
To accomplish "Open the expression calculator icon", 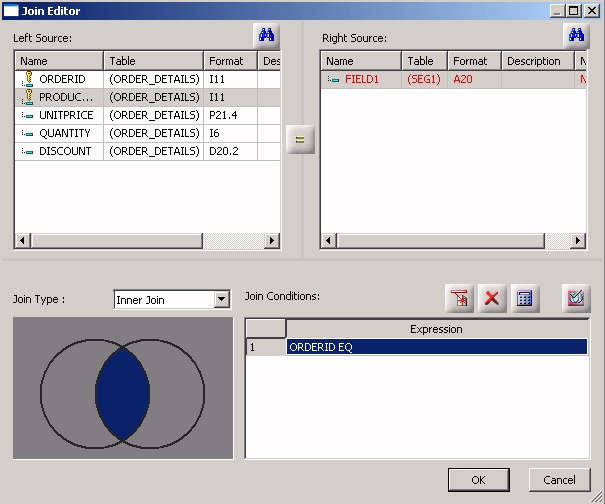I will 524,298.
